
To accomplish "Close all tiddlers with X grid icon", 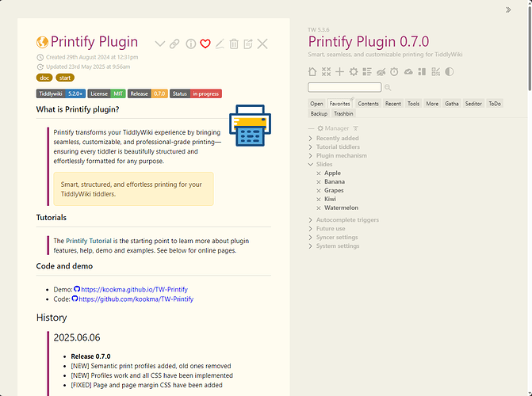I will pyautogui.click(x=326, y=71).
